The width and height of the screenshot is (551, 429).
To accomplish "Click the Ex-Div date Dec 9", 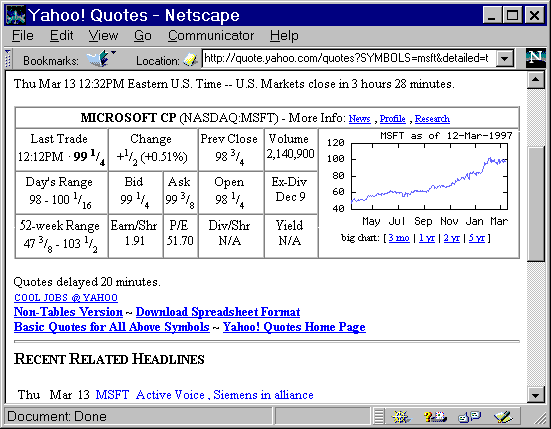I will (290, 197).
